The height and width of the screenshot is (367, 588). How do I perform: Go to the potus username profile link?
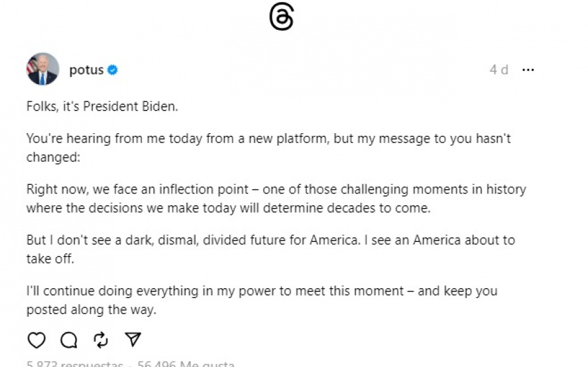click(86, 70)
